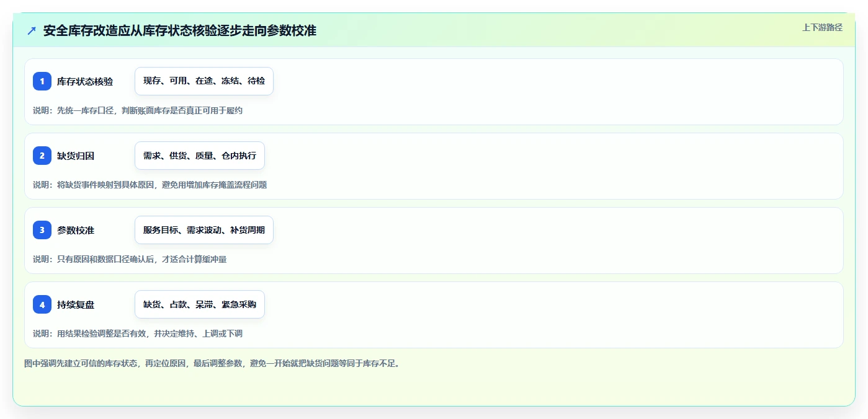This screenshot has width=868, height=419.
Task: Select the 参数校准 step label
Action: pyautogui.click(x=76, y=230)
